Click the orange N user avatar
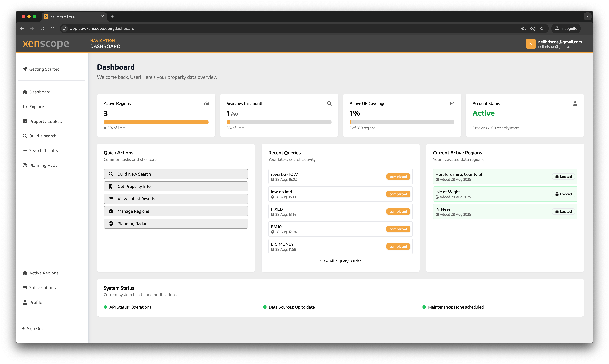 click(x=530, y=44)
